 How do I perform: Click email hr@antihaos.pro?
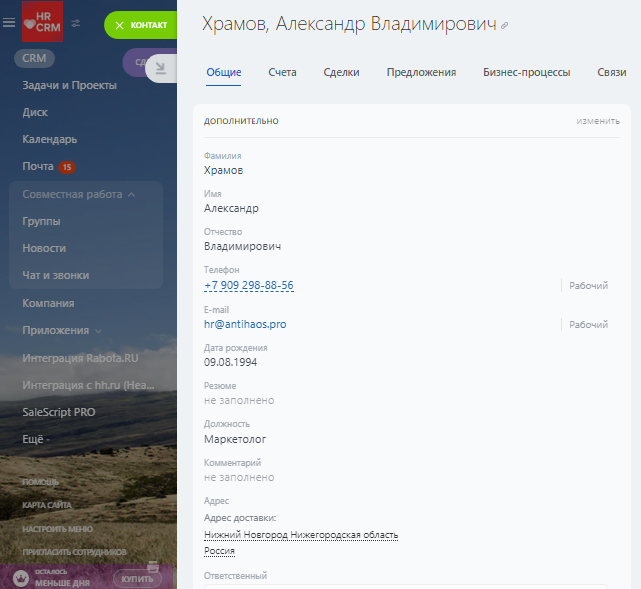click(245, 324)
